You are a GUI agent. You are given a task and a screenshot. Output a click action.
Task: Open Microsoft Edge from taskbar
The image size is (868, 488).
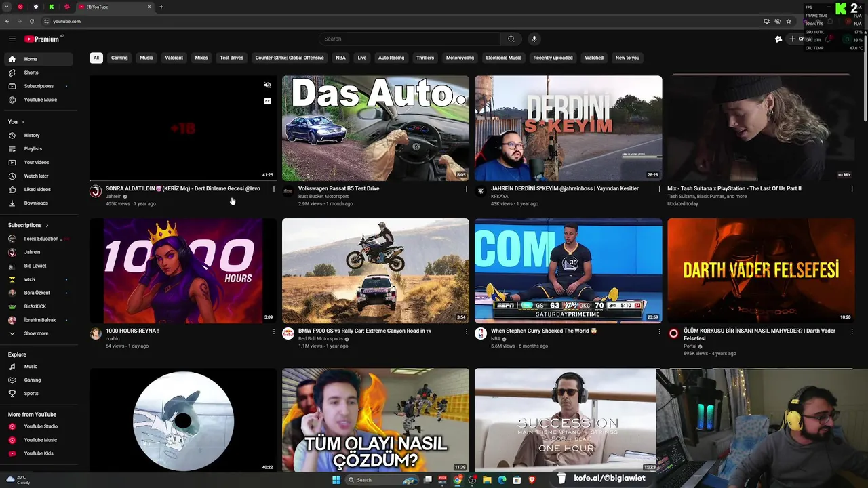(502, 480)
